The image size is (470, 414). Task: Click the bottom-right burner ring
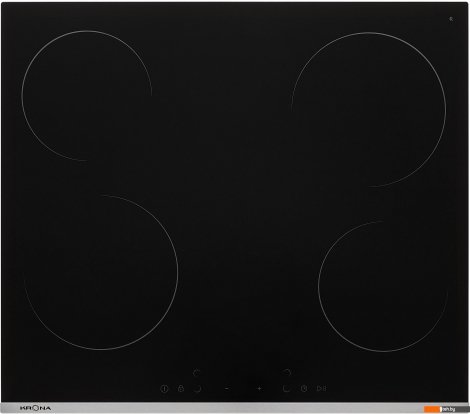(x=383, y=286)
